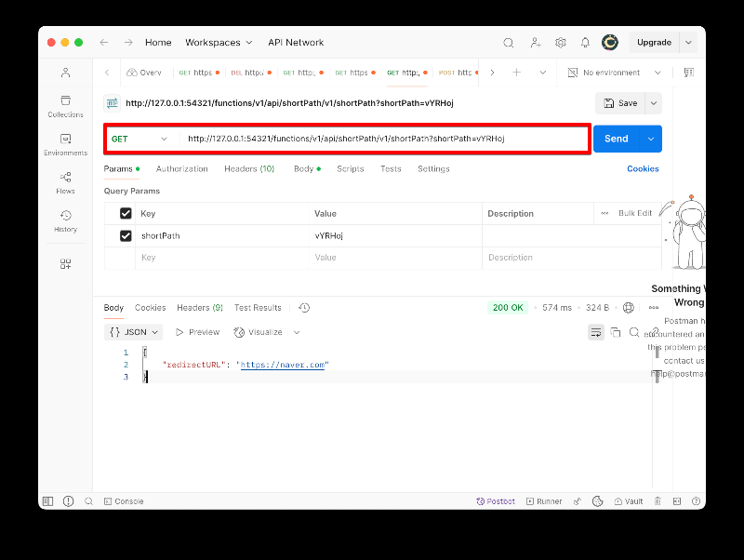Click the request URL input field
Image resolution: width=744 pixels, height=560 pixels.
pos(384,139)
